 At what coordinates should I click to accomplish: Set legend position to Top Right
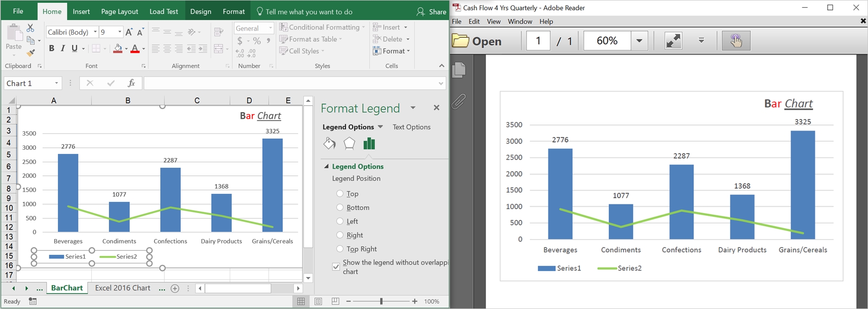point(340,249)
